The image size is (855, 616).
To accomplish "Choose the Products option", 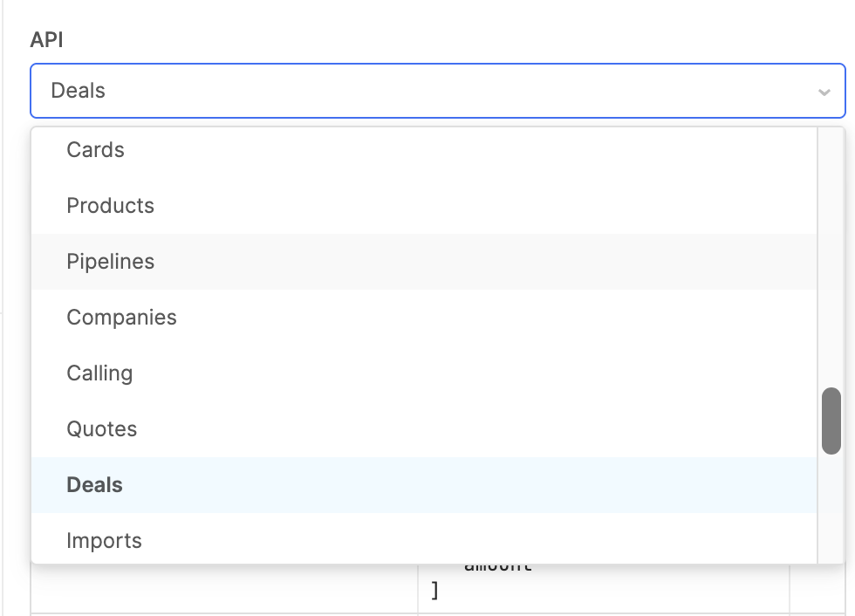I will [x=111, y=206].
